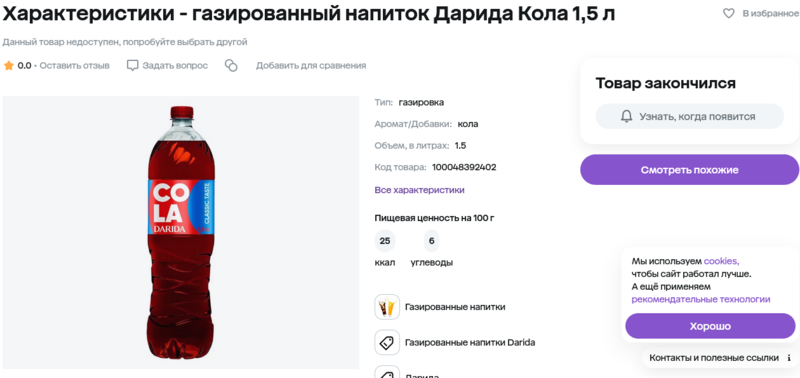
Task: Open рекомендательные технологии link
Action: point(701,299)
